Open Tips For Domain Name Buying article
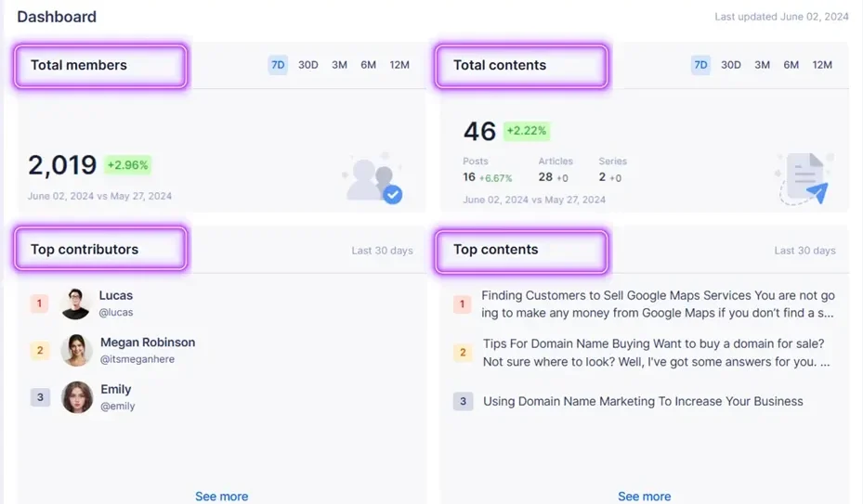The height and width of the screenshot is (504, 863). (656, 353)
